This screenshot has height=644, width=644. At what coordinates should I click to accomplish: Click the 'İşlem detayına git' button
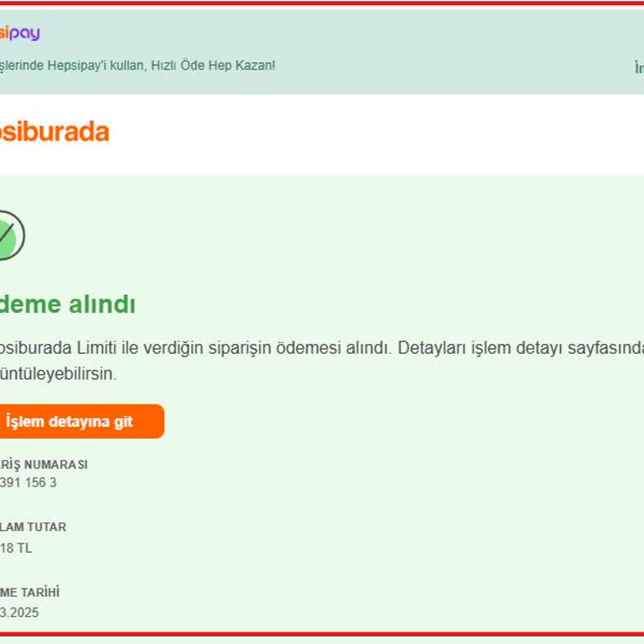[x=81, y=422]
